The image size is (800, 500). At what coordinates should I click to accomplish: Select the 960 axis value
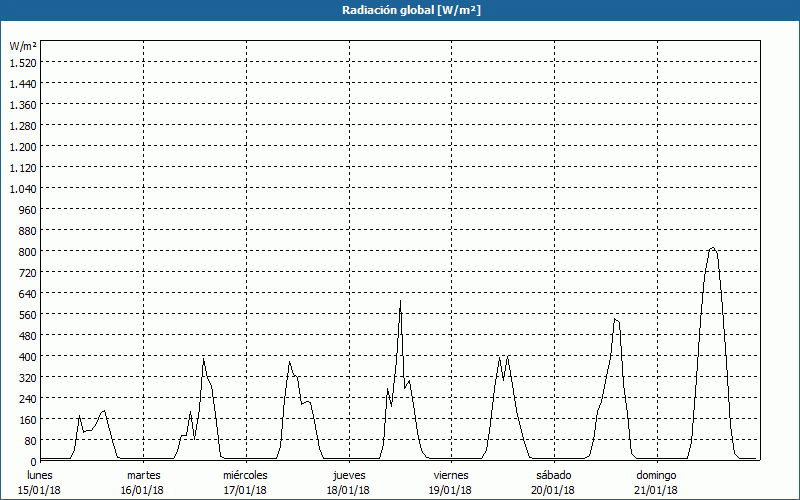pos(28,210)
